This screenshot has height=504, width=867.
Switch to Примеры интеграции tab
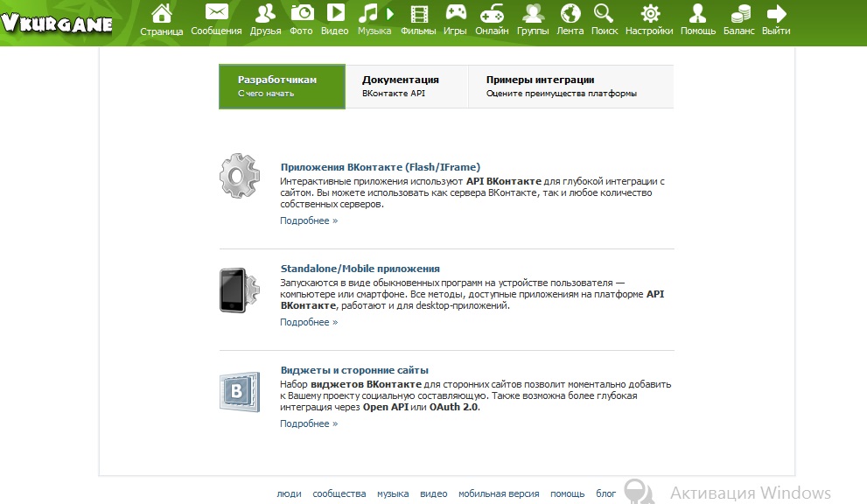click(x=571, y=87)
